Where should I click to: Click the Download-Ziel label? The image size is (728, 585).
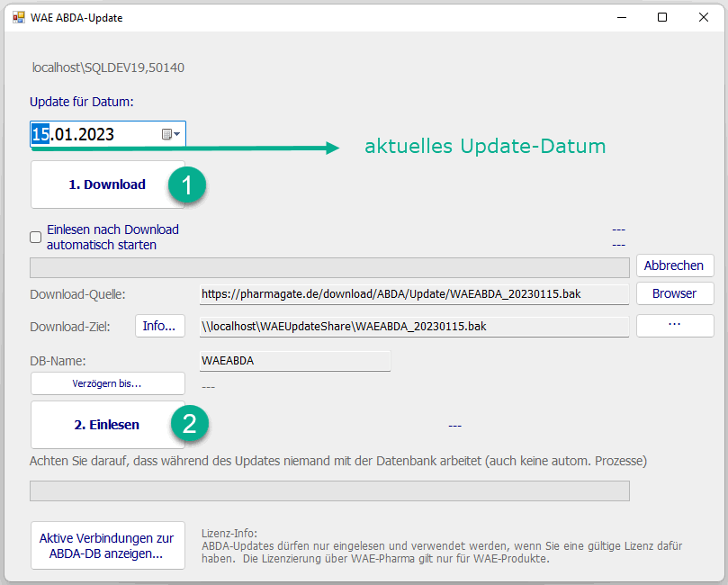70,327
